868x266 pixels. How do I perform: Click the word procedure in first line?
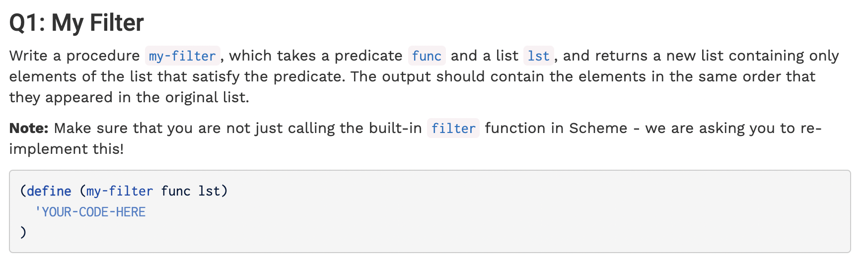click(103, 56)
